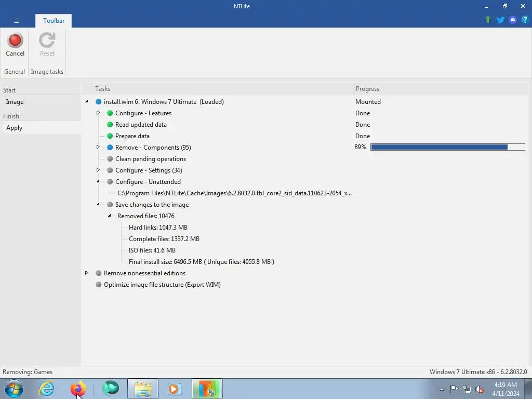Screen dimensions: 532x399
Task: Click Windows 7 Ultimate x86 status text
Action: click(x=478, y=372)
